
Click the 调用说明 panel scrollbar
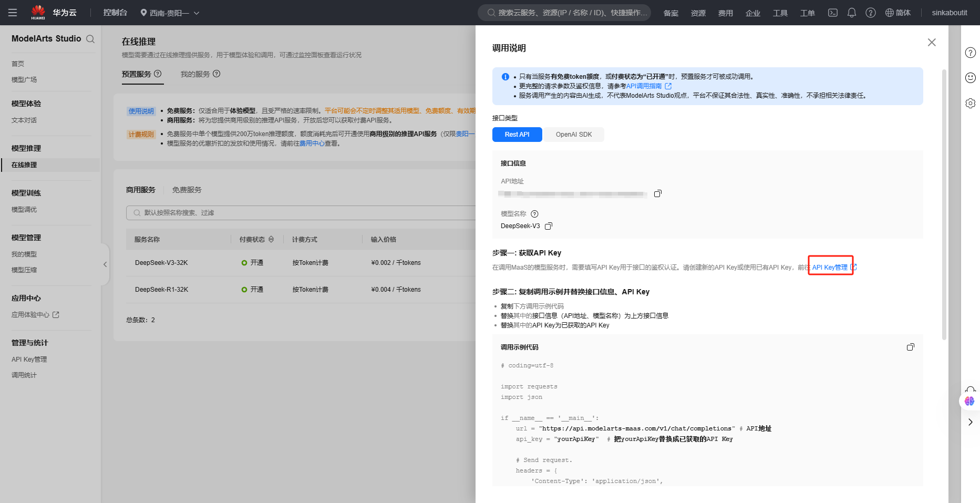coord(944,204)
